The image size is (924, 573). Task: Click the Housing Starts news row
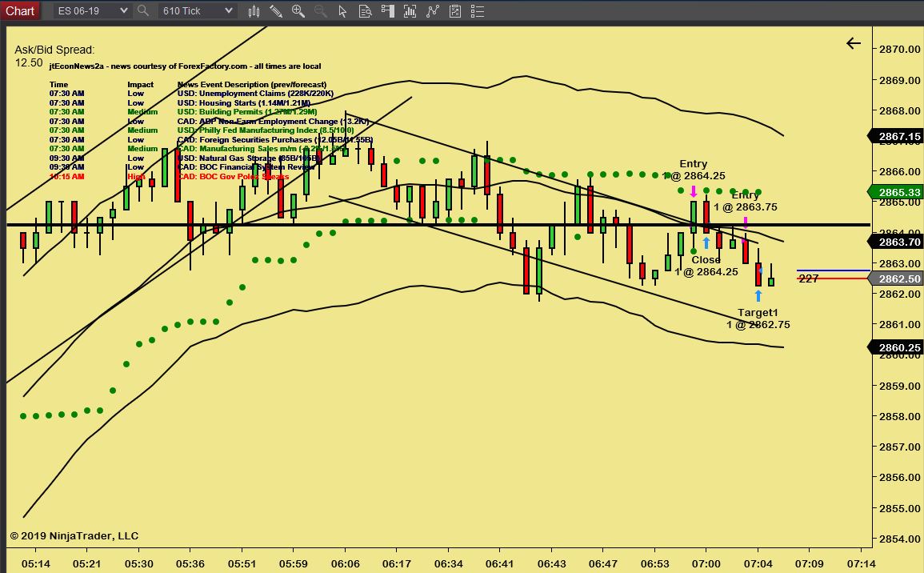[x=180, y=102]
